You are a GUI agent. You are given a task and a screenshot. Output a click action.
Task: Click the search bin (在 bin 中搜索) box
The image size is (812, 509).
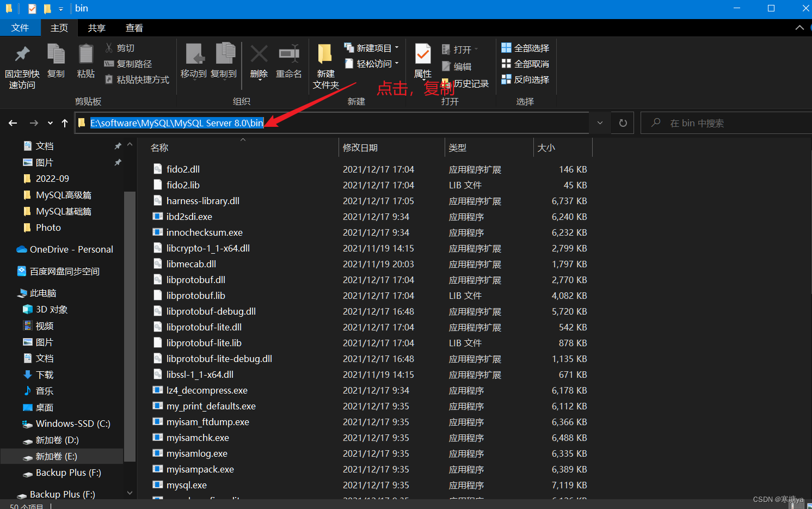[x=727, y=123]
